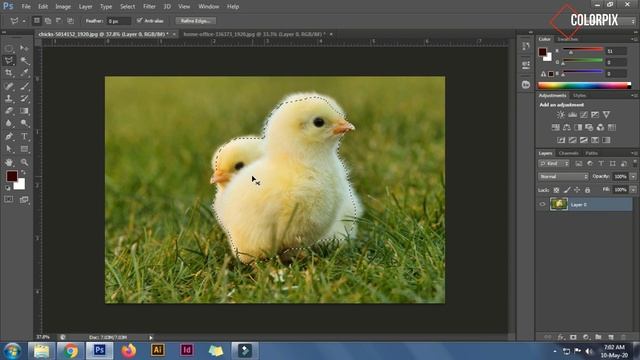Select the Polygonal Lasso tool in toolbox
Image resolution: width=640 pixels, height=360 pixels.
click(x=9, y=61)
